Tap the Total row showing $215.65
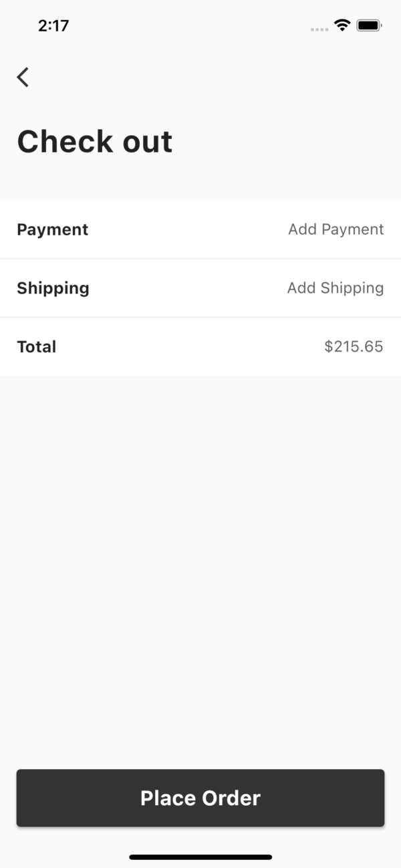The image size is (401, 868). click(200, 346)
